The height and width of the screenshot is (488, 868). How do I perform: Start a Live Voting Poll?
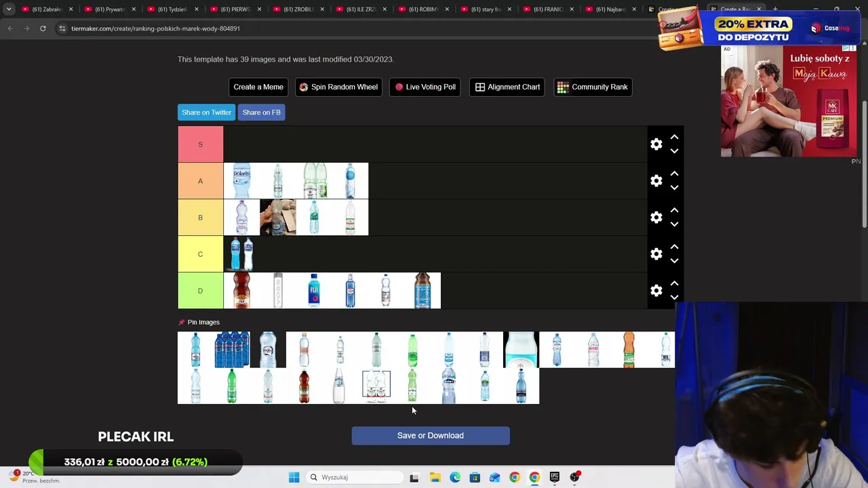425,87
